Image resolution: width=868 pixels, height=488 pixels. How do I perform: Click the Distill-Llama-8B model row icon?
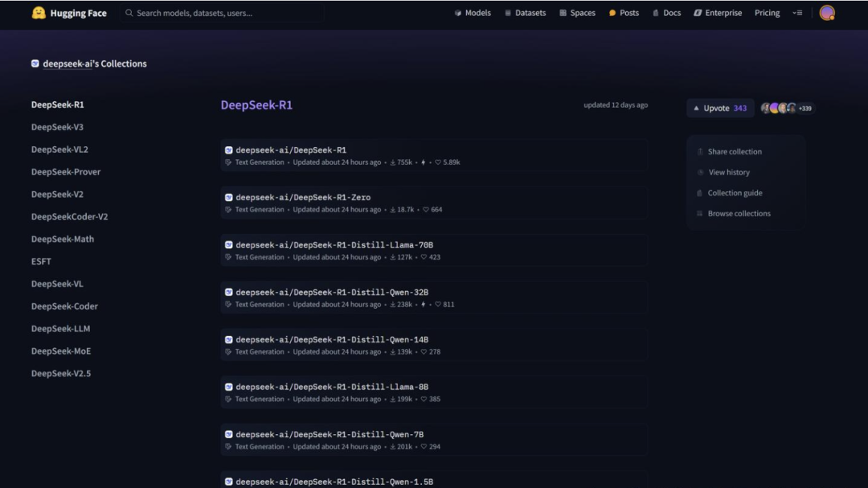[x=228, y=387]
